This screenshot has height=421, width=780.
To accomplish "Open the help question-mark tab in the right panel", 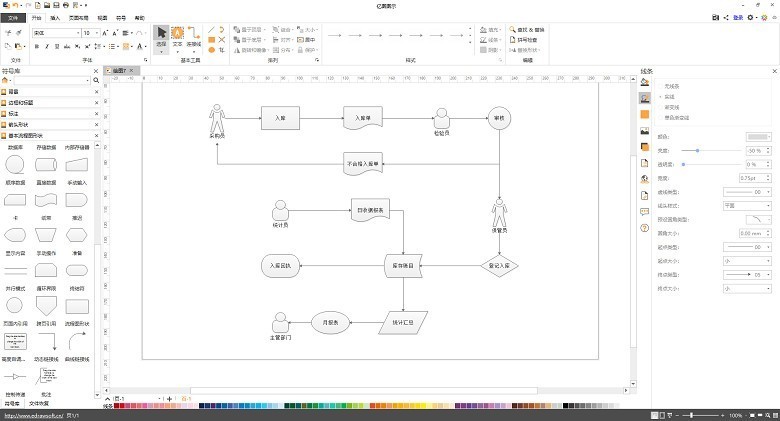I will [645, 227].
